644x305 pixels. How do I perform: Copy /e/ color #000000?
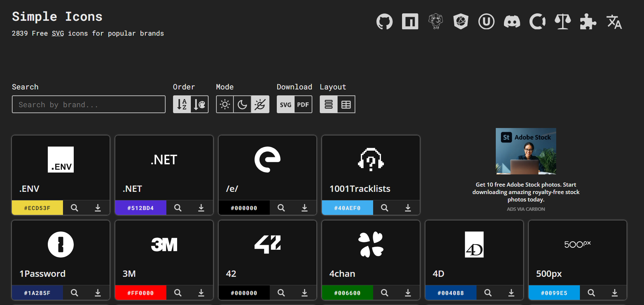[x=244, y=208]
